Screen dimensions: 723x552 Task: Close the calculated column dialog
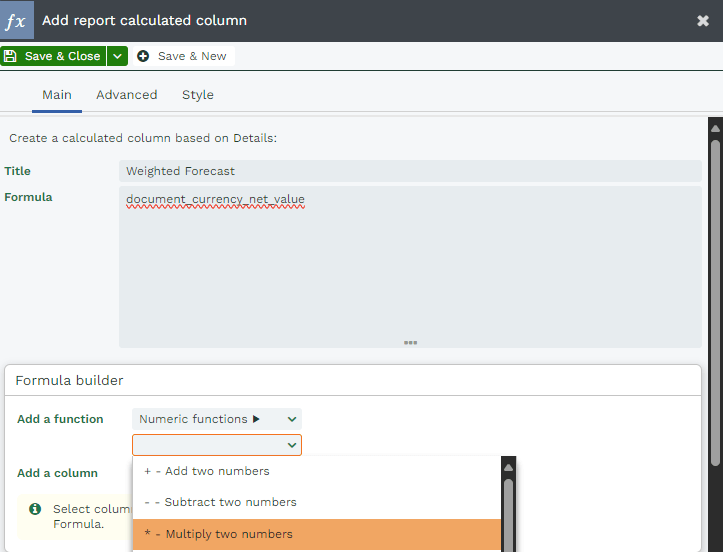pyautogui.click(x=703, y=20)
